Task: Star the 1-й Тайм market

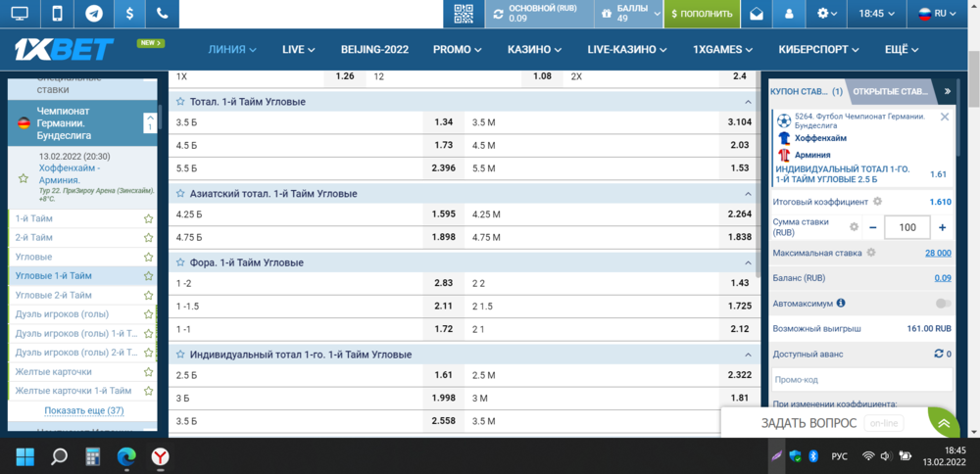Action: click(x=148, y=218)
